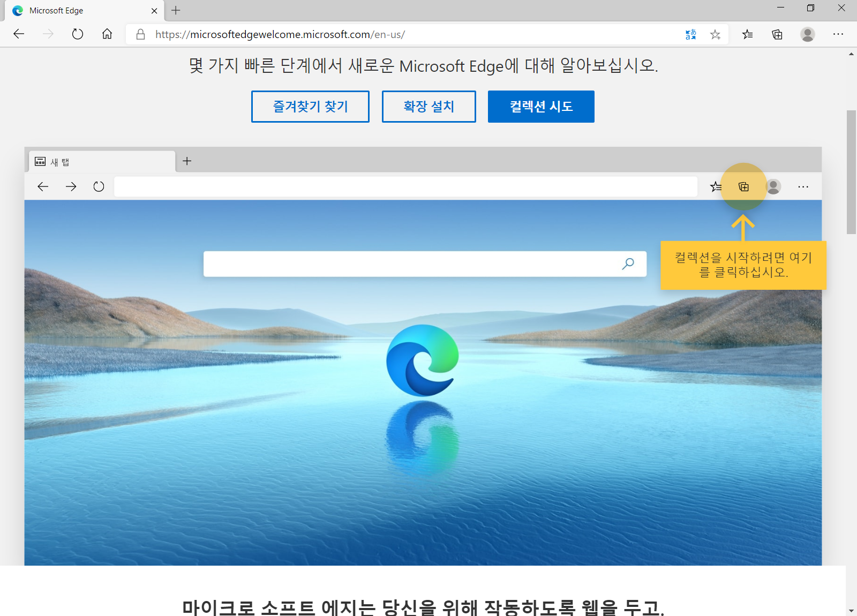Click the 즐겨찾기 찾기 button
The height and width of the screenshot is (616, 857).
tap(310, 107)
